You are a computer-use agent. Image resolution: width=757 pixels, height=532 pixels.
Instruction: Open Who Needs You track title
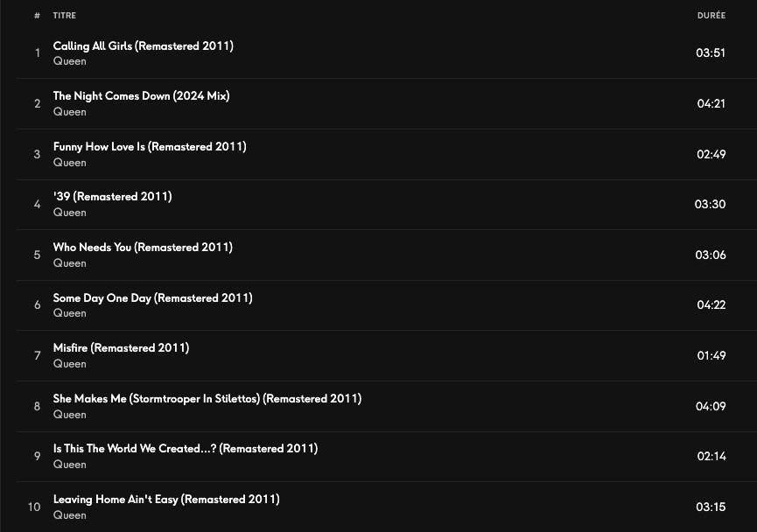[143, 247]
